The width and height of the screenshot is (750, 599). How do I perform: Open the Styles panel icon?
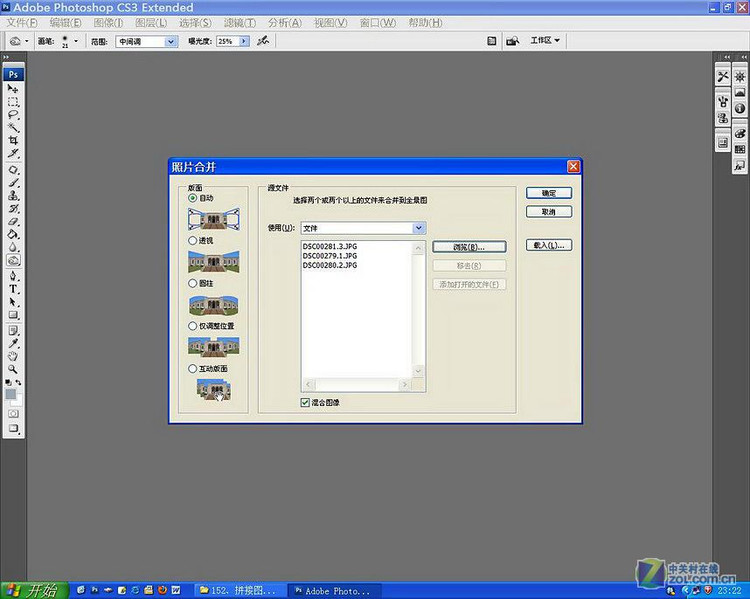739,166
